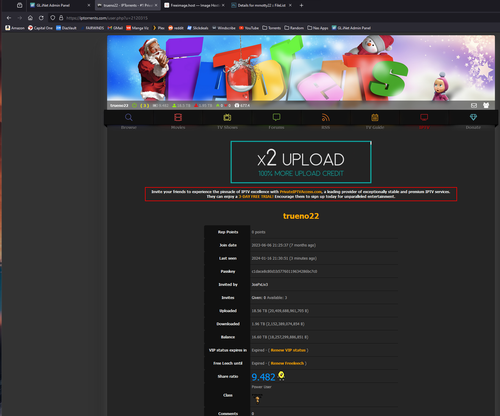The height and width of the screenshot is (416, 500).
Task: Open the Windscribe bookmark
Action: pyautogui.click(x=224, y=28)
